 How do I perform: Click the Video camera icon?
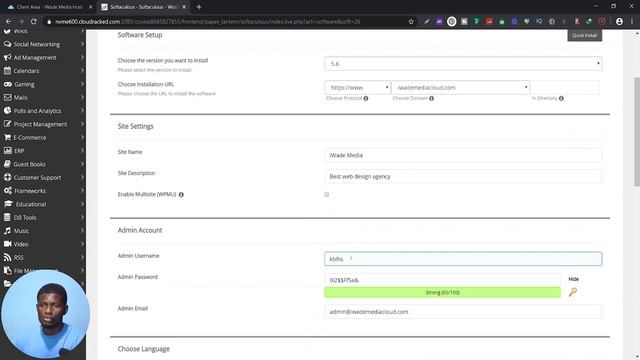(7, 244)
